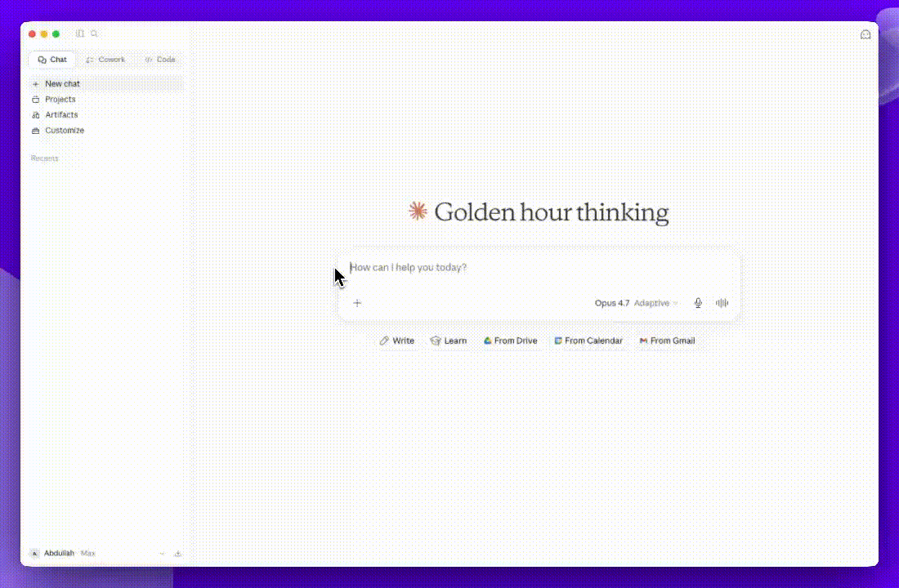This screenshot has height=588, width=899.
Task: Click the 'Recents' section label
Action: click(x=44, y=158)
